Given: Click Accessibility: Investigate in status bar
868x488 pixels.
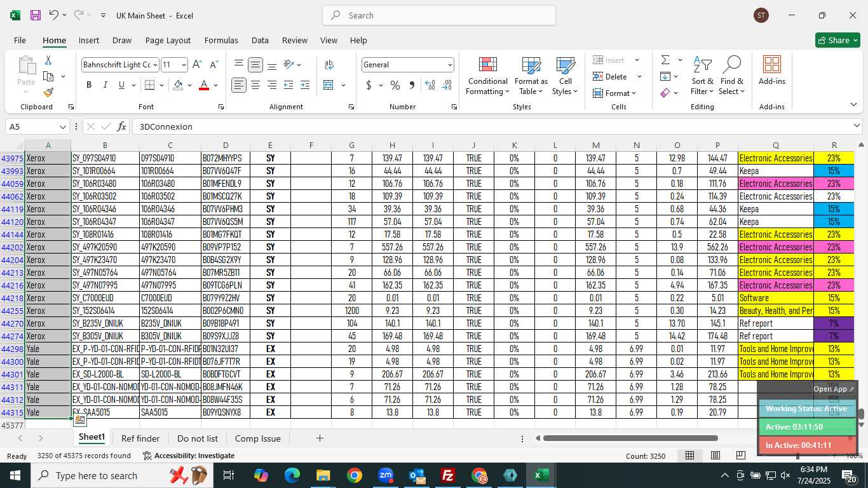Looking at the screenshot, I should tap(189, 456).
